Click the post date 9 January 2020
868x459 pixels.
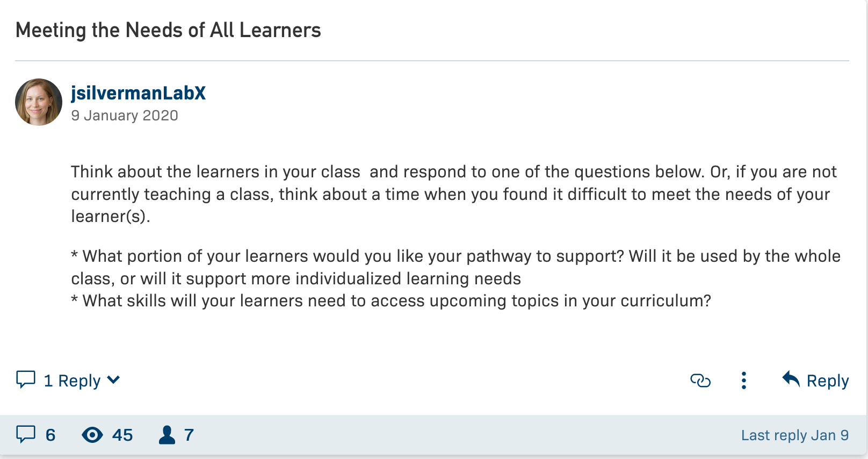[x=125, y=116]
